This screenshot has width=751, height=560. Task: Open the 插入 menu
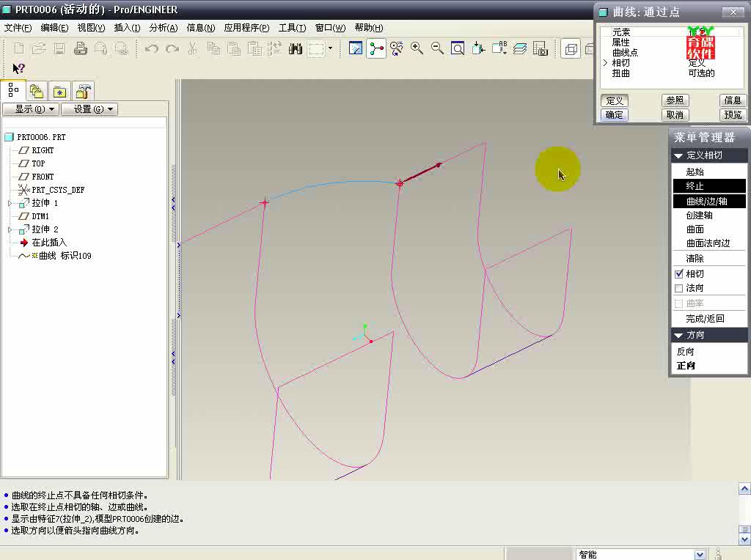pos(127,28)
